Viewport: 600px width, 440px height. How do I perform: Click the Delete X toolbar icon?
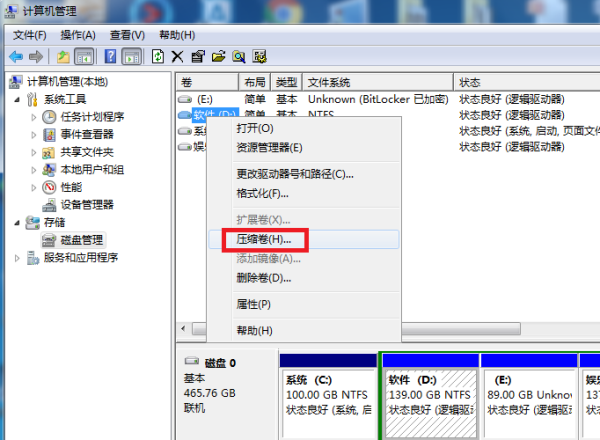pyautogui.click(x=177, y=57)
